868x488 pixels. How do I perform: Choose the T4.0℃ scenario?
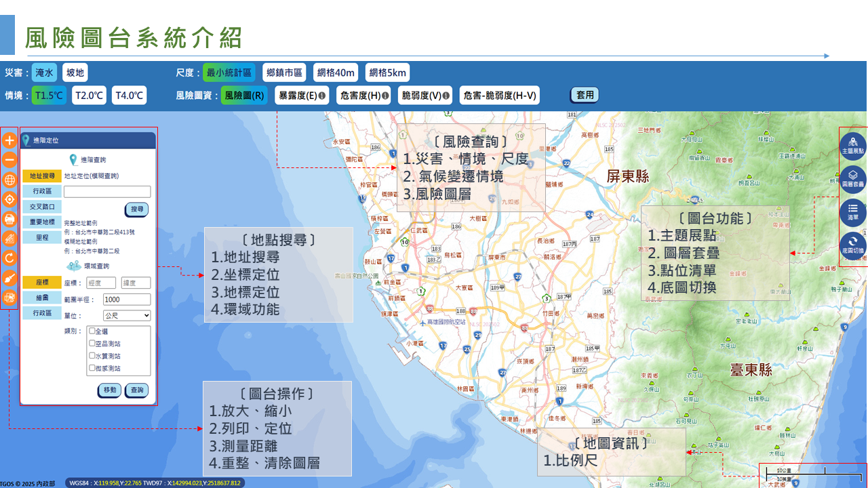click(130, 96)
